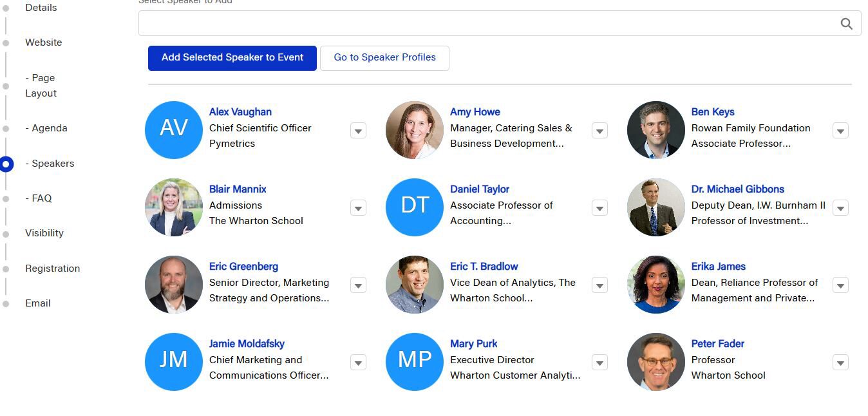868x416 pixels.
Task: Click Jamie Moldafsky's JM avatar
Action: tap(174, 361)
